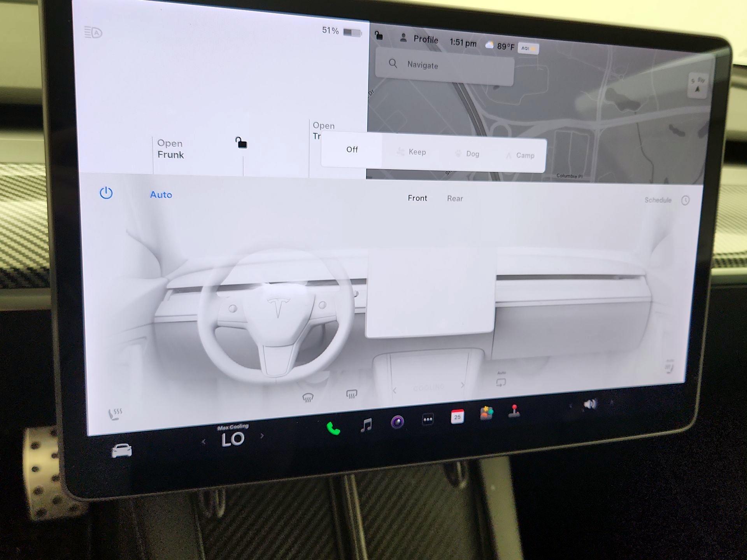Lower volume with the arrow left of the speaker
The image size is (747, 560).
[x=571, y=406]
